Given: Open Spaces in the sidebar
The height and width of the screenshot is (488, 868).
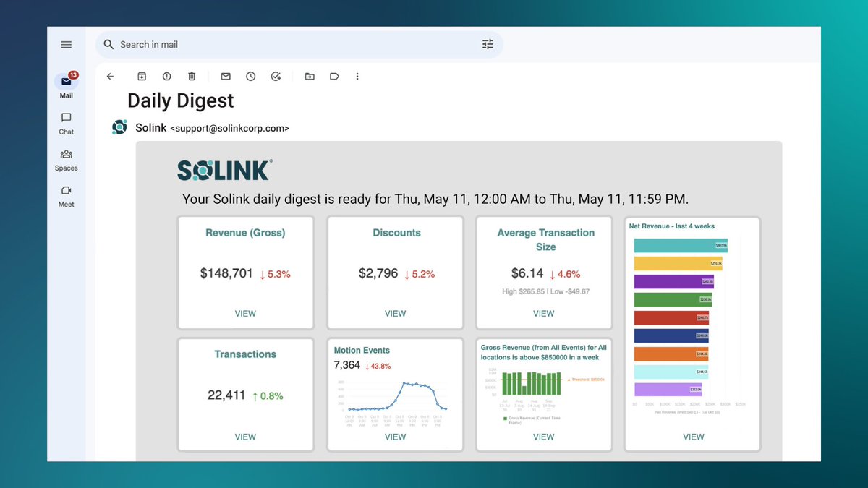Looking at the screenshot, I should pos(66,160).
